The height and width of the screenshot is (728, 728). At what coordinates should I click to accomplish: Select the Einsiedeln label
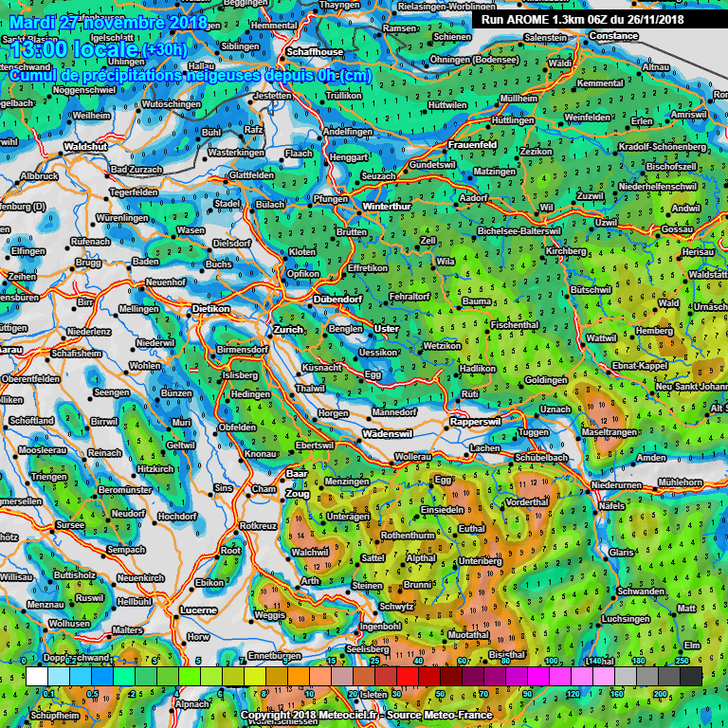coord(442,510)
